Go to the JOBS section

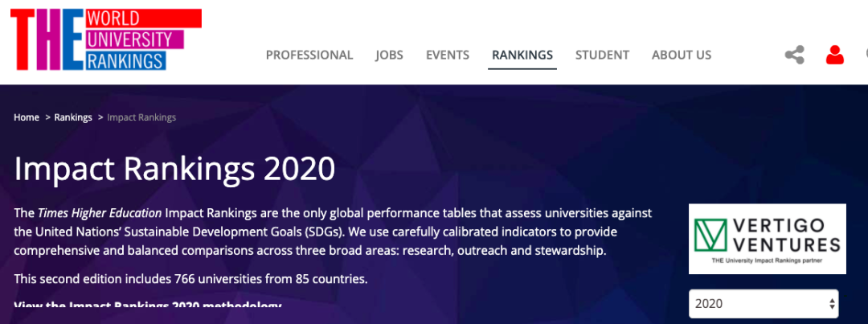click(389, 55)
